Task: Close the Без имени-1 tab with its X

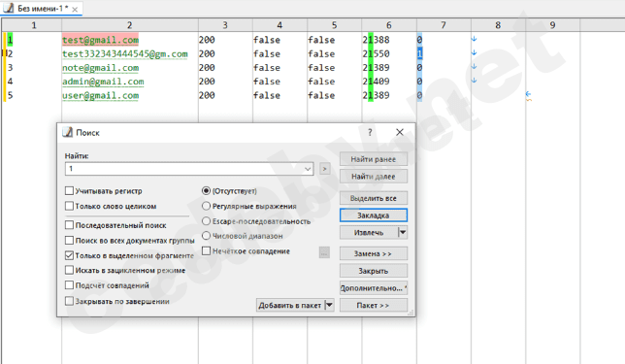Action: click(x=75, y=9)
